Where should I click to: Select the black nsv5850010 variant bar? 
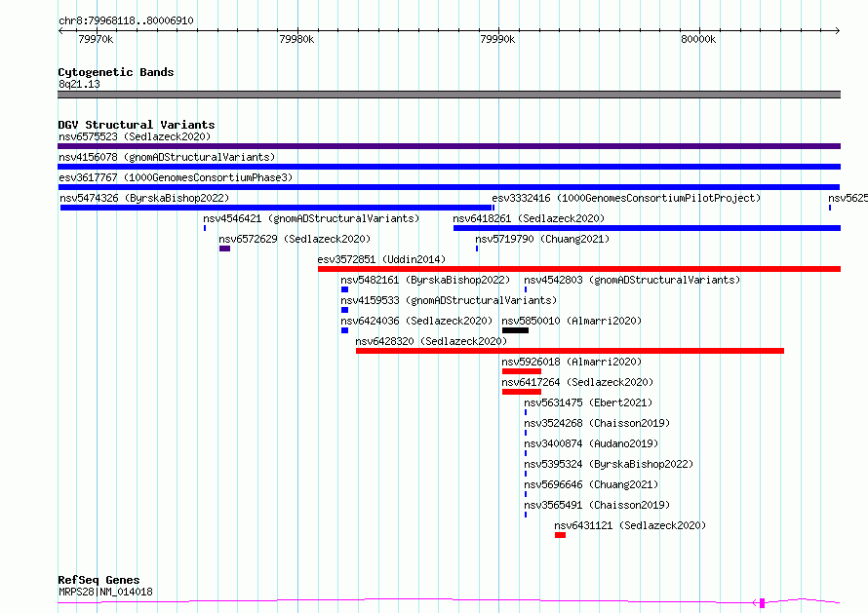[515, 330]
